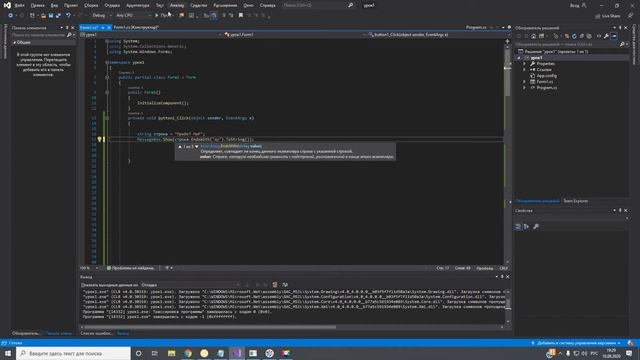Open the project scope dropdown in navigation bar
This screenshot has height=360, width=640.
[x=151, y=35]
